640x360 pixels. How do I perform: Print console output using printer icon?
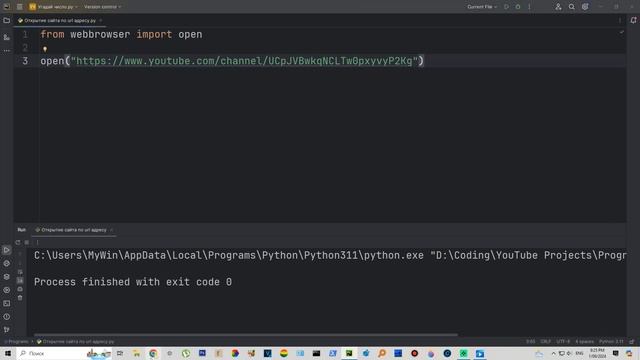20,289
